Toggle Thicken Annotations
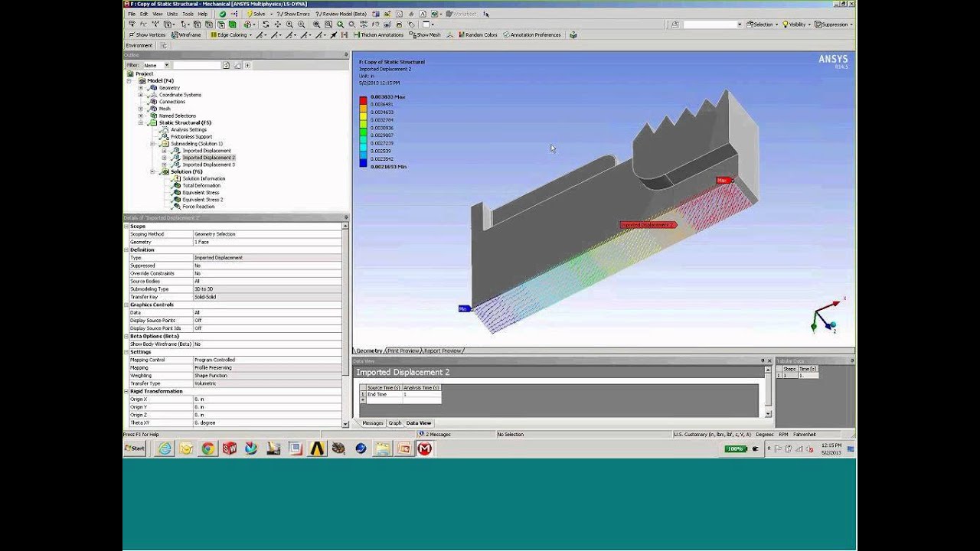Image resolution: width=980 pixels, height=551 pixels. click(379, 34)
